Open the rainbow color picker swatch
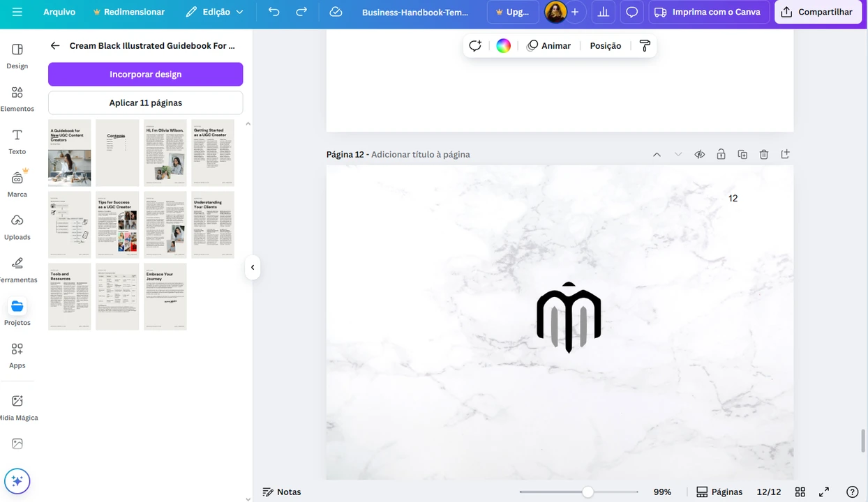 [x=503, y=45]
